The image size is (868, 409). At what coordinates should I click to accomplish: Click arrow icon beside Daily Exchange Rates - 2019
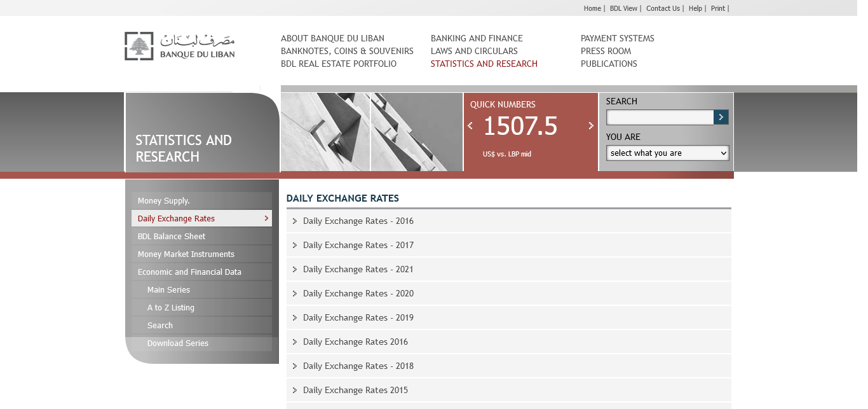295,318
